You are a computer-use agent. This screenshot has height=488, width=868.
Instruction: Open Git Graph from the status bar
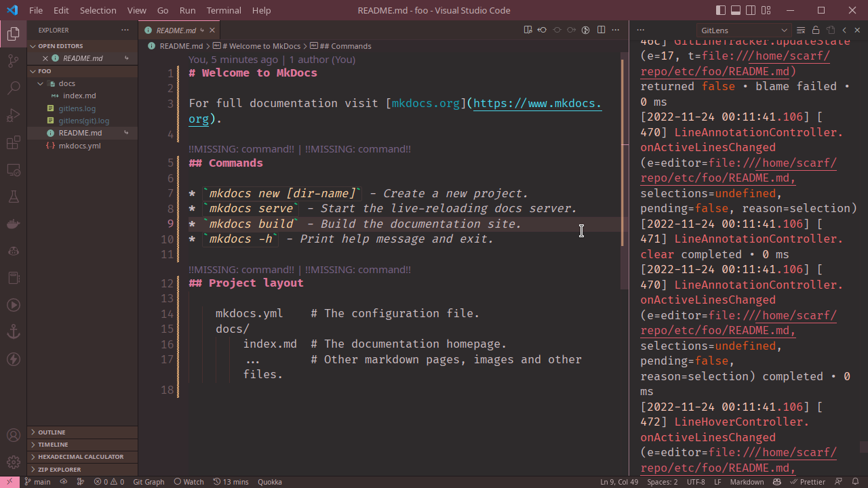148,481
